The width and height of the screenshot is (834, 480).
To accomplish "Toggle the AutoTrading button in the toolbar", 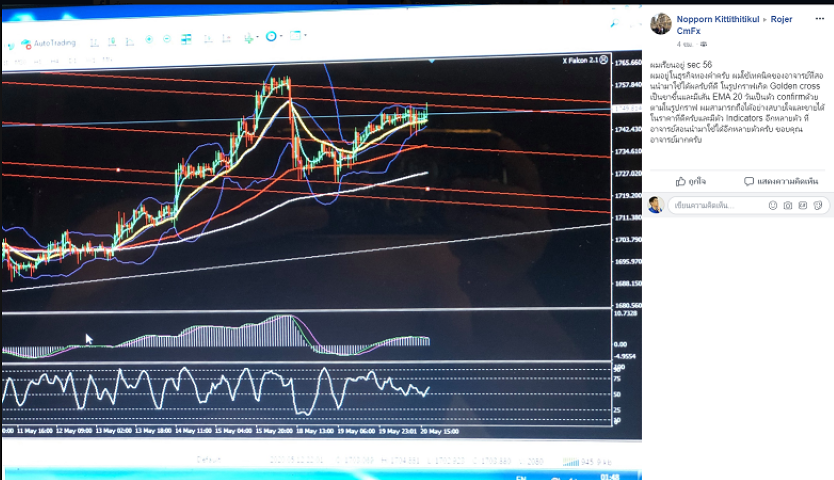I will (x=48, y=43).
